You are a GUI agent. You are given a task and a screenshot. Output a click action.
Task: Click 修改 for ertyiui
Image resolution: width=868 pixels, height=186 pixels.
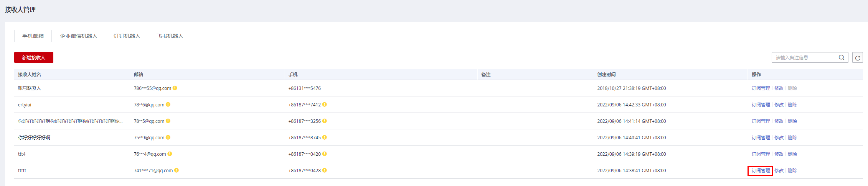[x=779, y=105]
